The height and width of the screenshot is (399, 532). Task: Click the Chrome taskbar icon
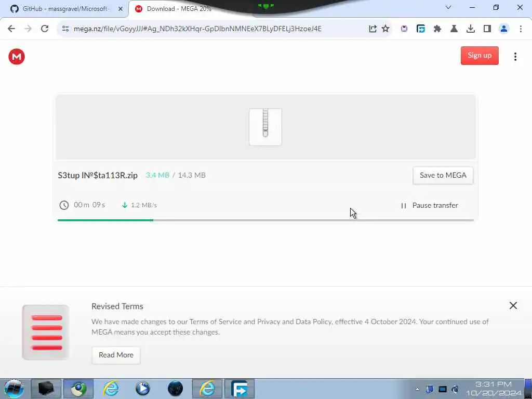click(x=78, y=389)
